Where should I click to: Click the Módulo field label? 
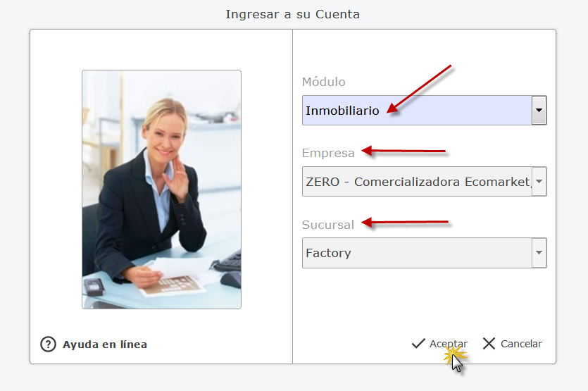click(324, 82)
